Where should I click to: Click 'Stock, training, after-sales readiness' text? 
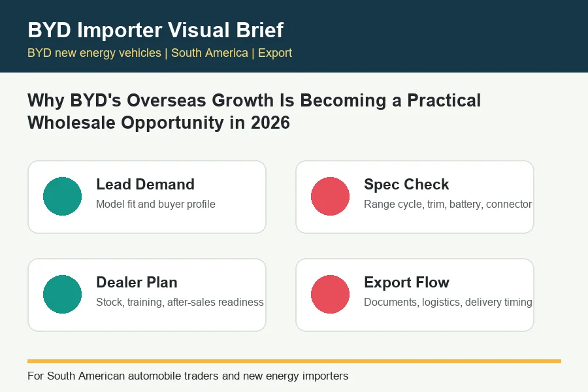pos(180,302)
